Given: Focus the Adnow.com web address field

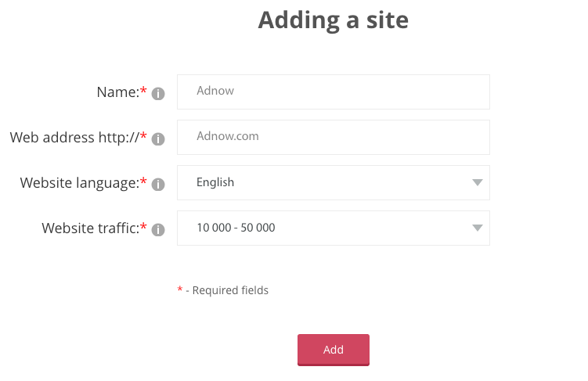Looking at the screenshot, I should click(x=334, y=137).
